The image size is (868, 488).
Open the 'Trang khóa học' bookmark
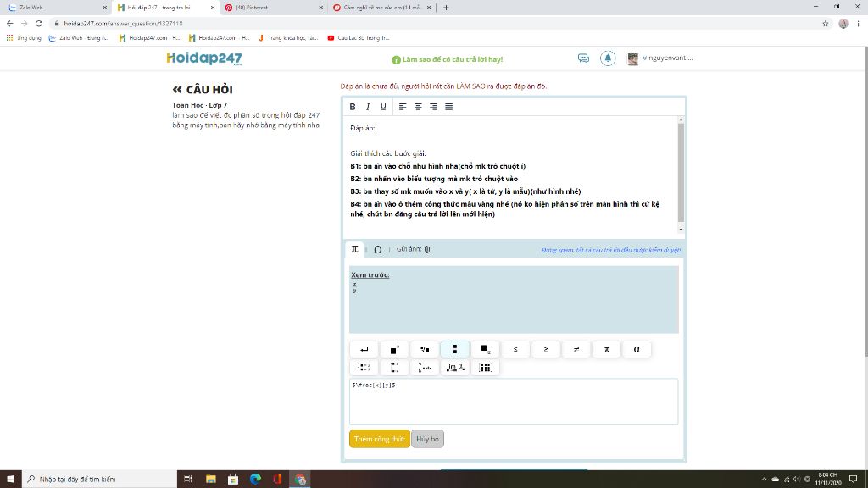(288, 37)
